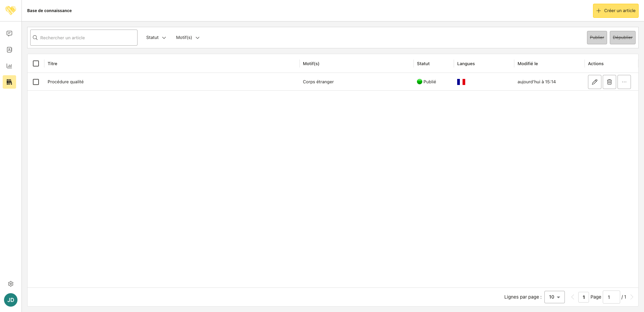Delete Procédure qualité with trash icon

tap(609, 82)
